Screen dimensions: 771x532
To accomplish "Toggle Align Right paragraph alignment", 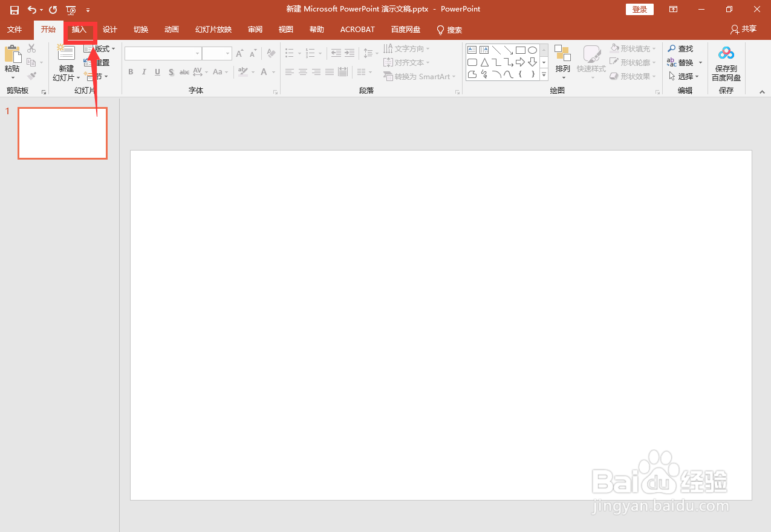I will (x=316, y=72).
